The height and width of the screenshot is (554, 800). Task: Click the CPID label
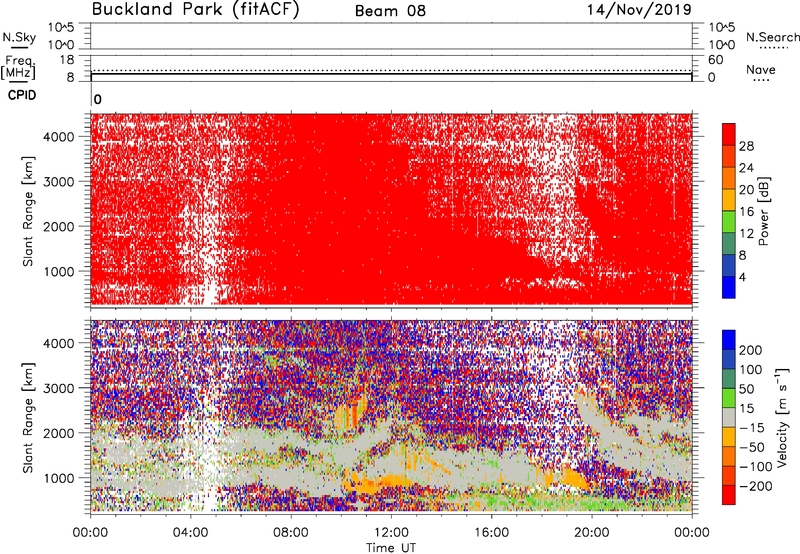click(x=22, y=95)
